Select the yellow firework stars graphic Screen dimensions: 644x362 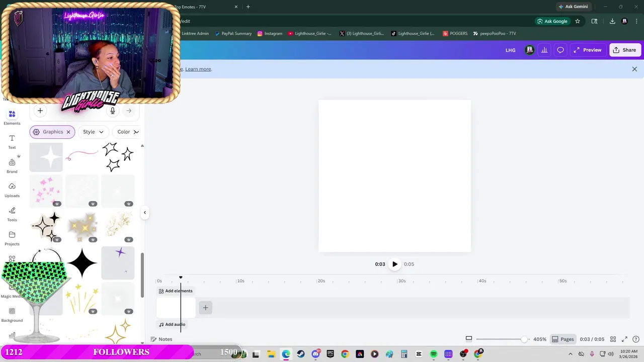(x=82, y=298)
